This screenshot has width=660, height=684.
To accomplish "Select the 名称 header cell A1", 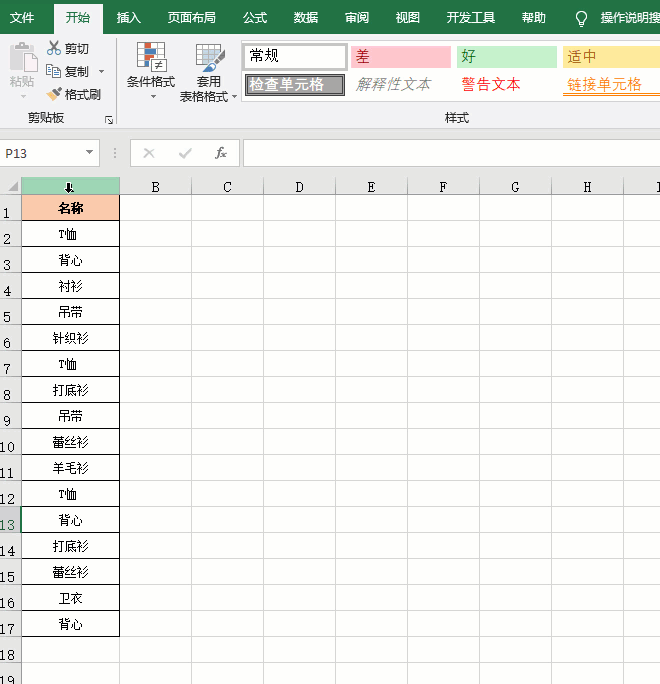I will [x=70, y=208].
